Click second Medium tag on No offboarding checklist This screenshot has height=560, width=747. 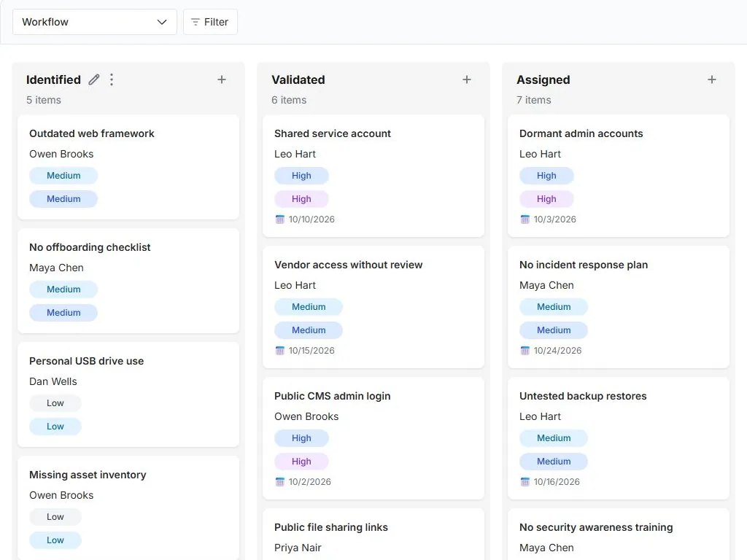click(x=63, y=313)
